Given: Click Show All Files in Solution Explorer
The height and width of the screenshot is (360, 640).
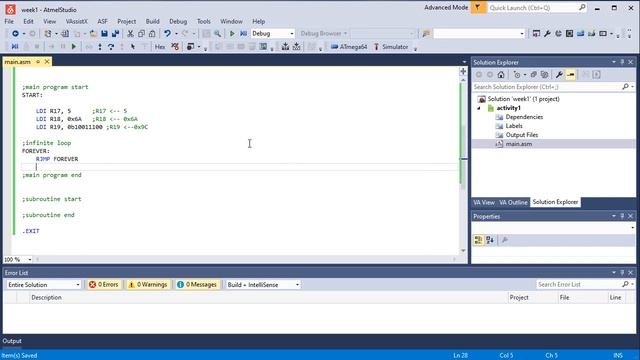Looking at the screenshot, I should pyautogui.click(x=544, y=75).
